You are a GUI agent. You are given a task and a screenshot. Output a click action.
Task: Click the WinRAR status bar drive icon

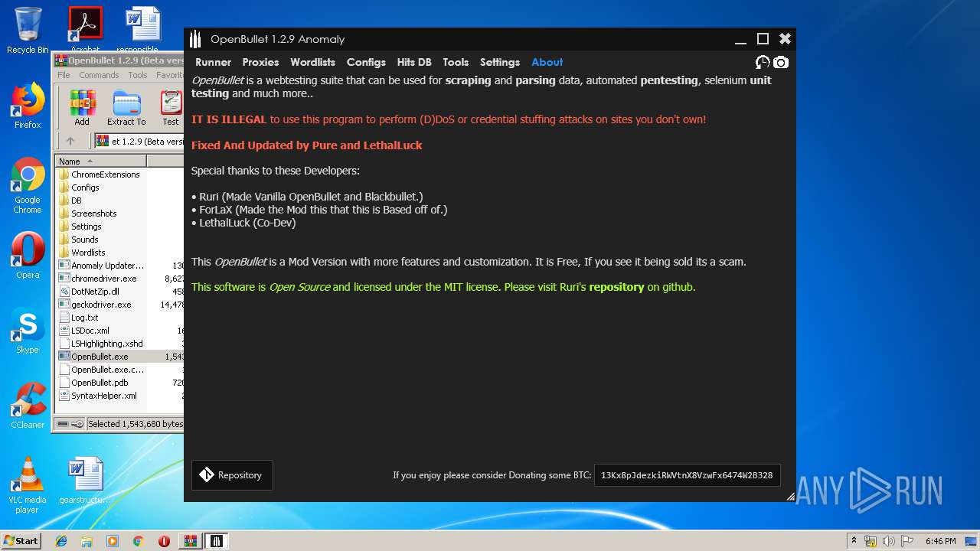(x=62, y=423)
